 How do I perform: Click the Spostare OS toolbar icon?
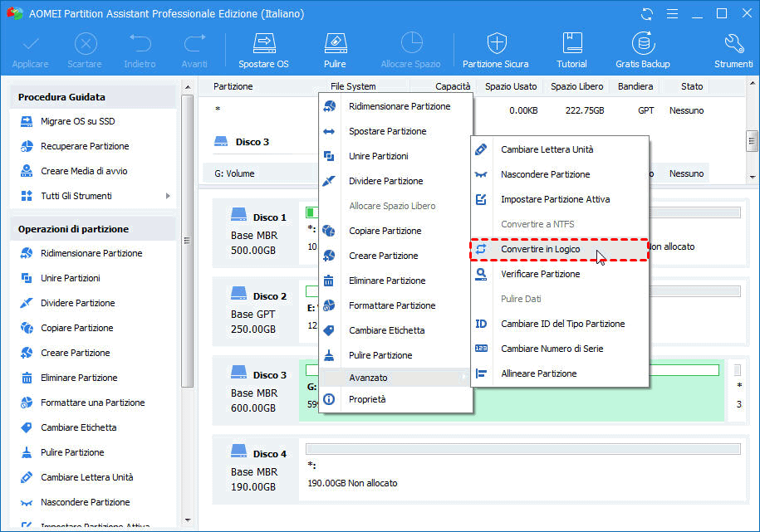tap(264, 44)
